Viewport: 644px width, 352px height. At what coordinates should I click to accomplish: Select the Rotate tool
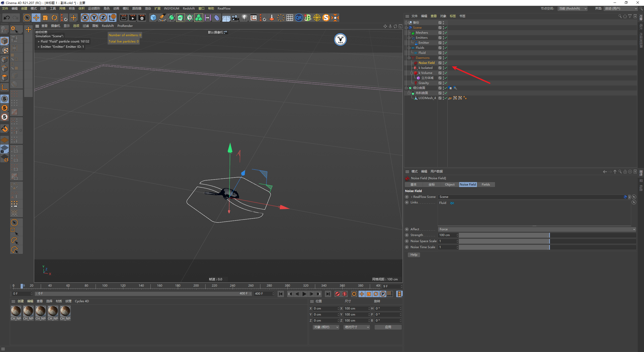54,18
